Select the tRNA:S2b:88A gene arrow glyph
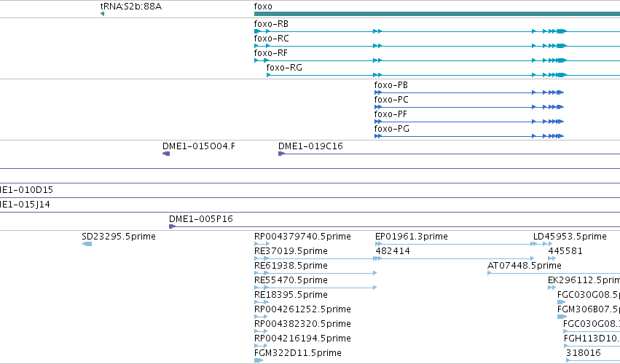Viewport: 620px width, 364px height. pyautogui.click(x=103, y=14)
